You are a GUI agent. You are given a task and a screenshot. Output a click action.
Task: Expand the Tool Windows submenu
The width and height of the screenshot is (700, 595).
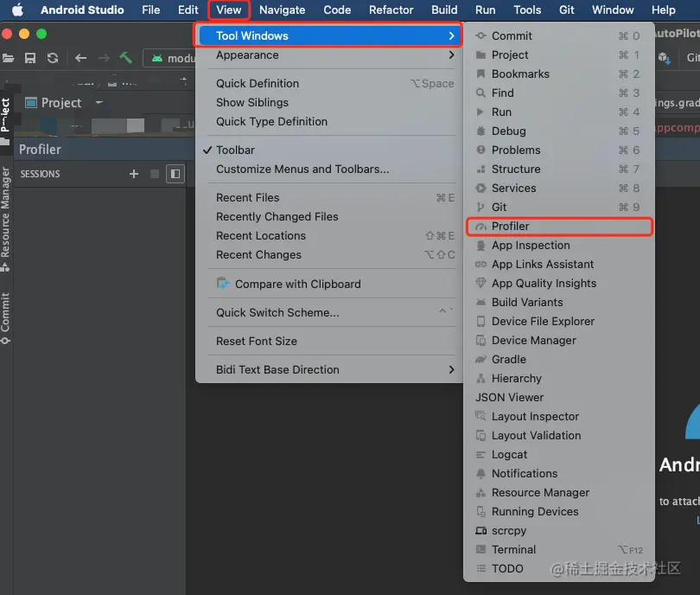pos(329,35)
